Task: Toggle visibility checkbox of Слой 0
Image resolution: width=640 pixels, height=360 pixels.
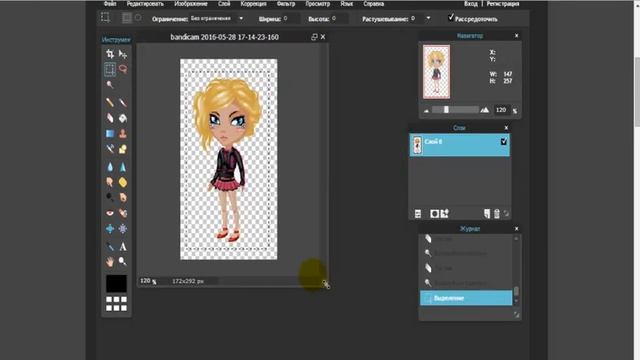Action: [504, 141]
